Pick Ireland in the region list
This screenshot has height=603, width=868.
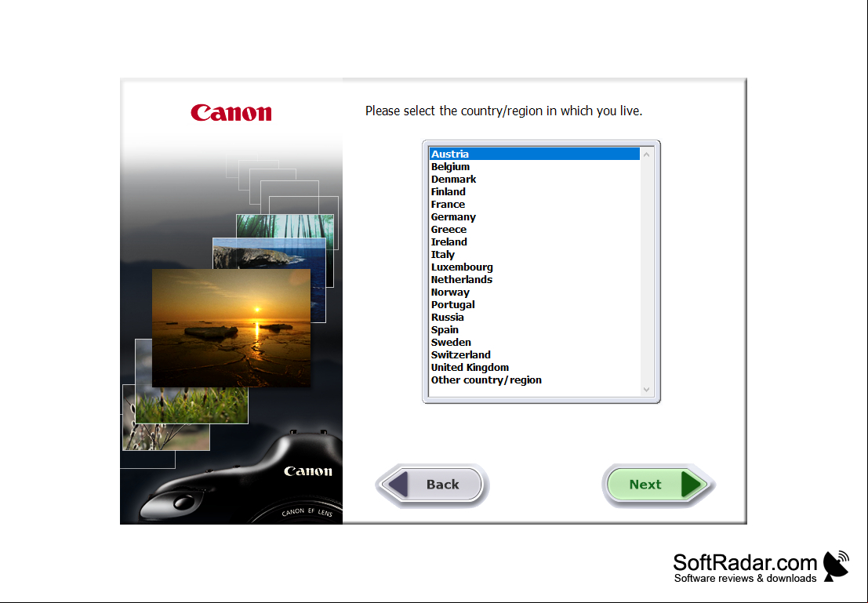pos(534,242)
